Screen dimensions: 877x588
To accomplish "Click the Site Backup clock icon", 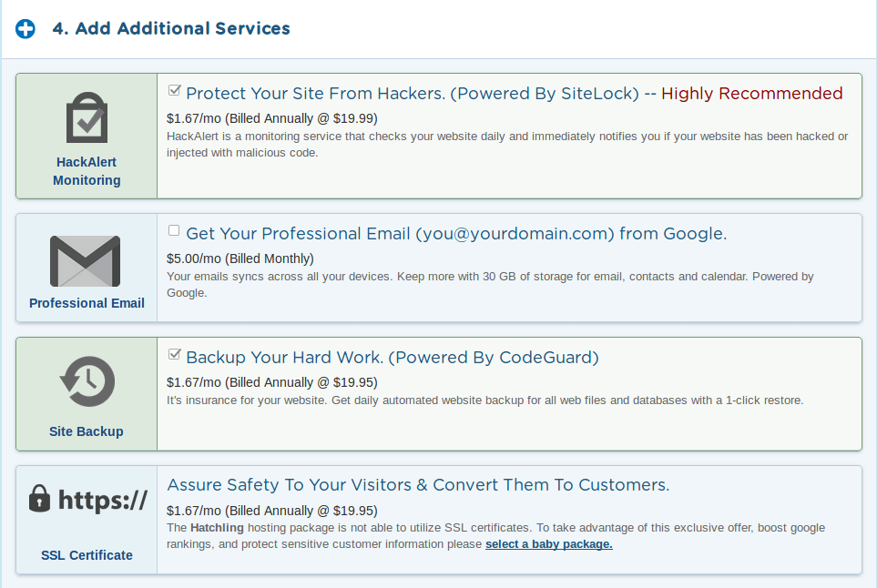I will (x=87, y=381).
